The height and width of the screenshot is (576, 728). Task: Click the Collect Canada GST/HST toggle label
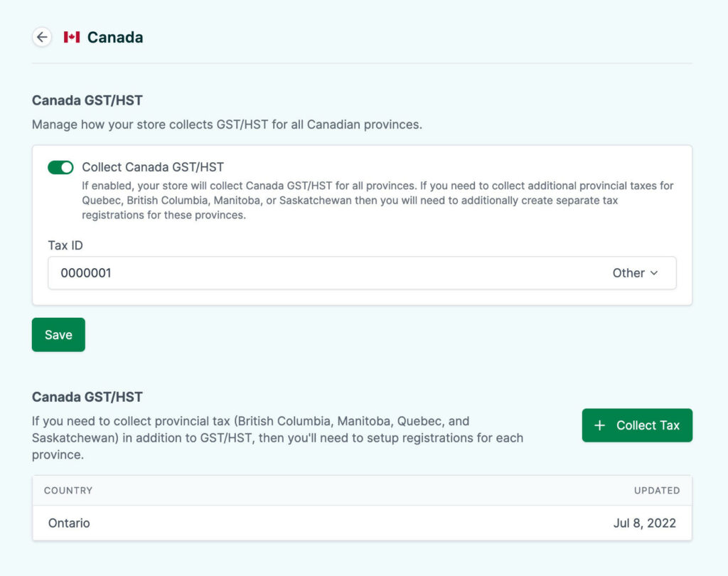click(153, 168)
